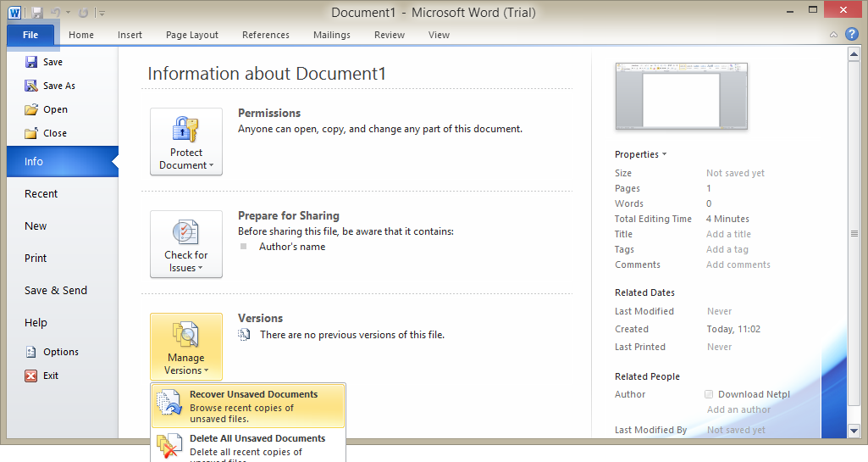
Task: Toggle the Download Netpl author checkbox
Action: (x=709, y=394)
